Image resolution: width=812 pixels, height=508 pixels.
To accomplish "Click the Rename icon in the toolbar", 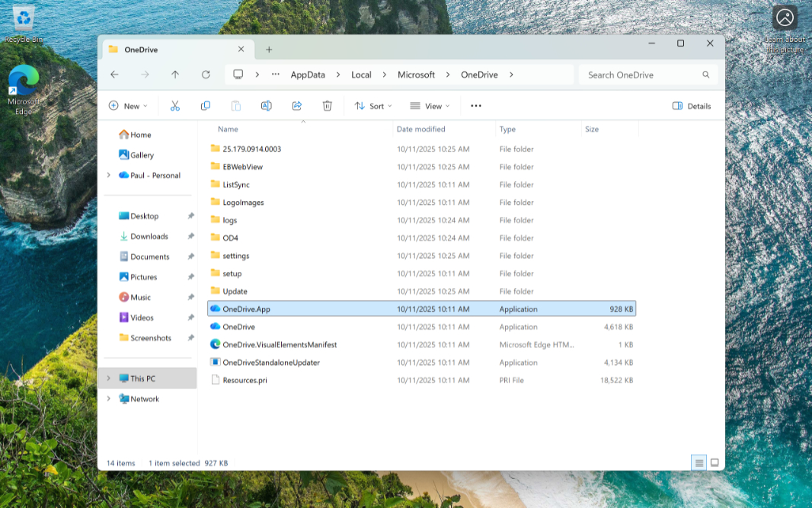I will [x=266, y=105].
